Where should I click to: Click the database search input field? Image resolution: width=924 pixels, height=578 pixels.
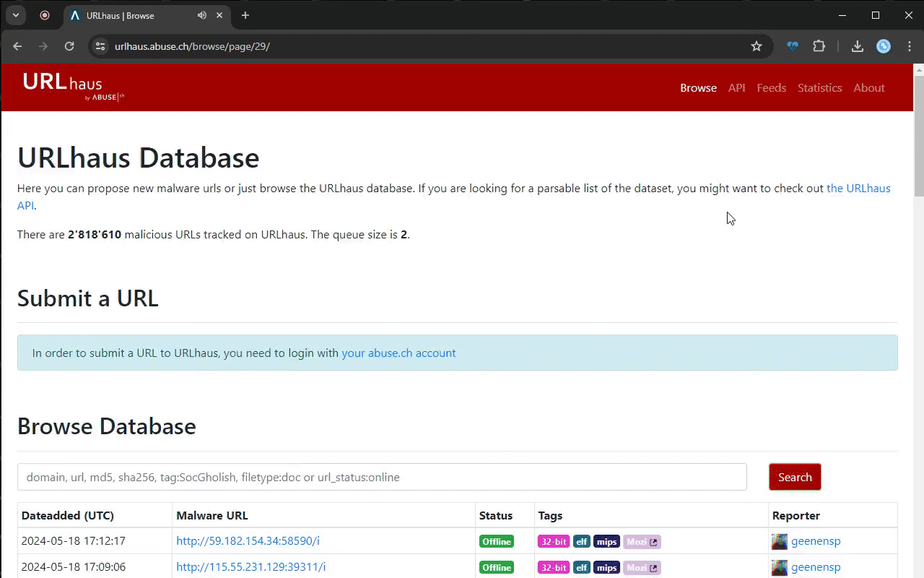[382, 477]
